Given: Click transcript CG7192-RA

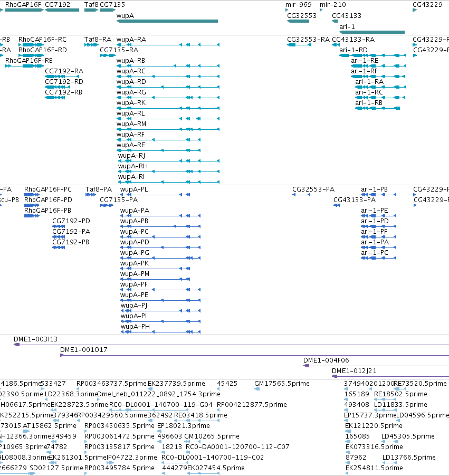Looking at the screenshot, I should point(64,71).
